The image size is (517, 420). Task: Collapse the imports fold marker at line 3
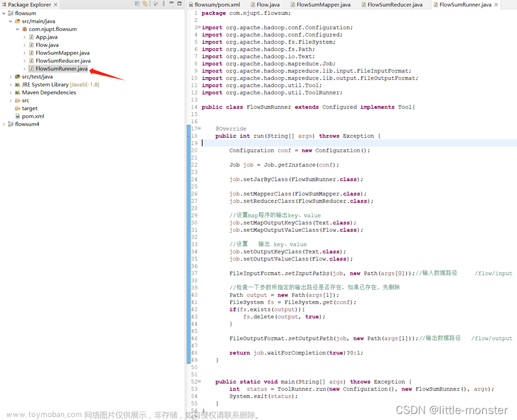[x=199, y=27]
